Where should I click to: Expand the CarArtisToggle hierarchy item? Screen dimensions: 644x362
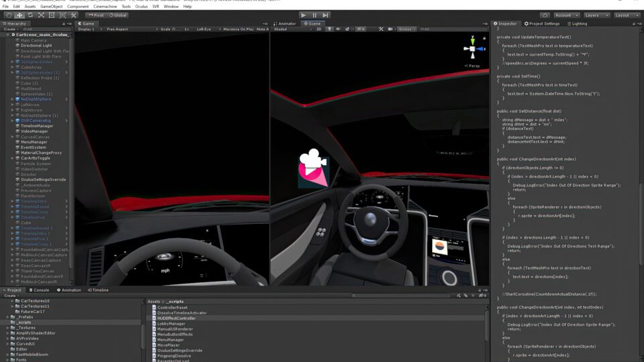coord(12,158)
